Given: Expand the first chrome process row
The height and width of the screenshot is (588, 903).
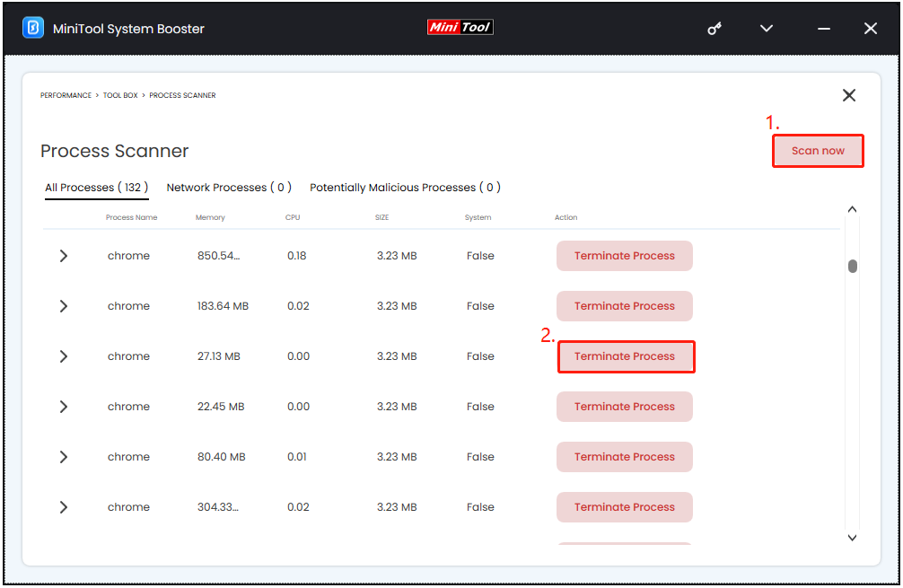Looking at the screenshot, I should (63, 255).
